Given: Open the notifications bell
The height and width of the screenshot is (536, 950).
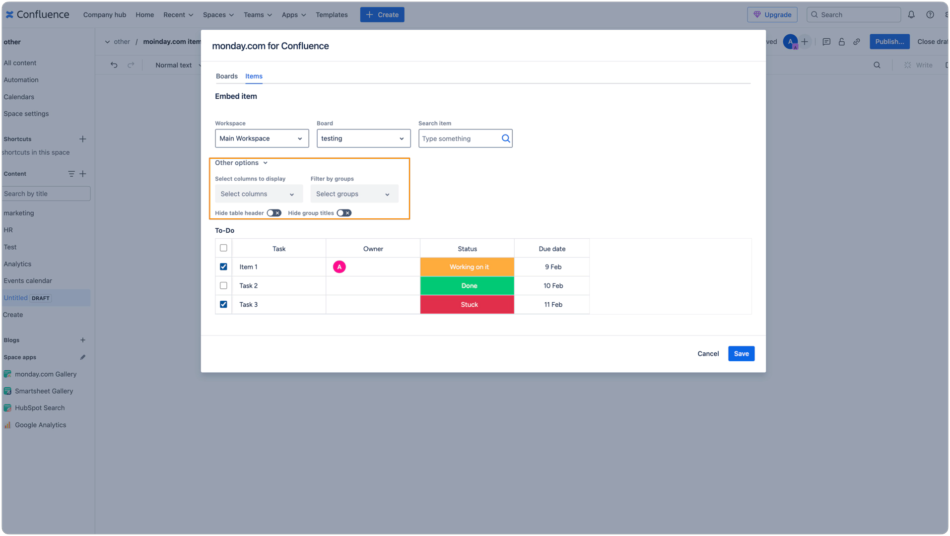Looking at the screenshot, I should click(x=911, y=15).
